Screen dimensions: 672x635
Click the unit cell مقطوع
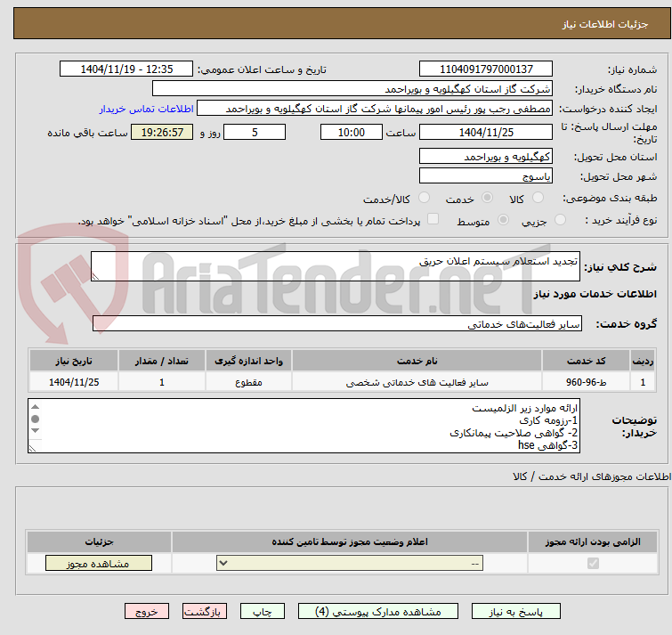point(248,382)
